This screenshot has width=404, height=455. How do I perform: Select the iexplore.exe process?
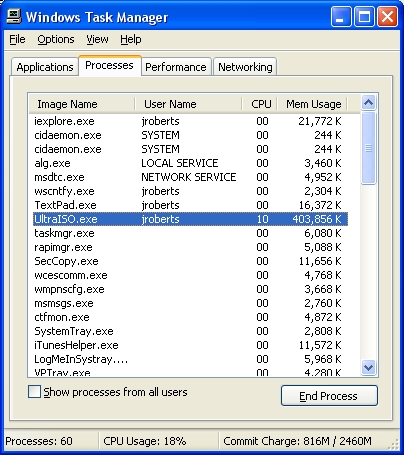(190, 121)
